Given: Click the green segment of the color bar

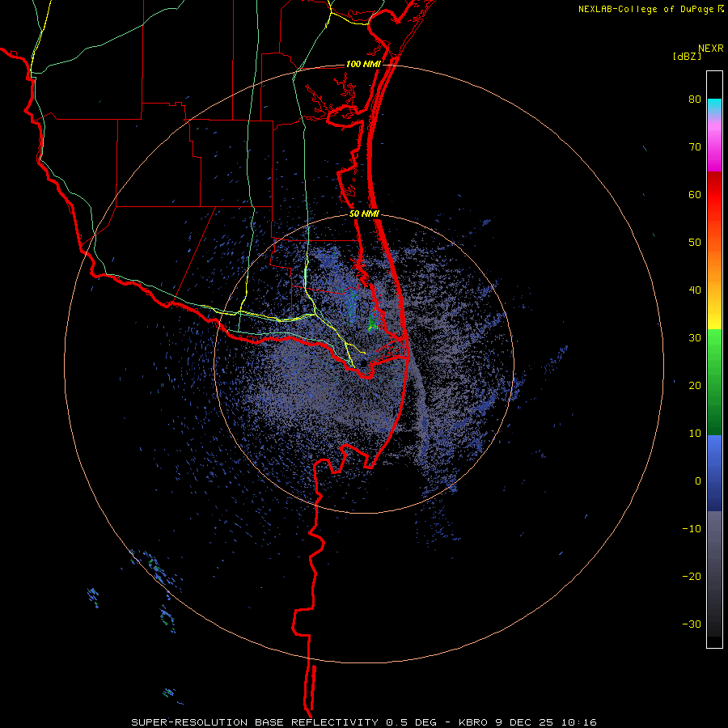Looking at the screenshot, I should (x=714, y=382).
